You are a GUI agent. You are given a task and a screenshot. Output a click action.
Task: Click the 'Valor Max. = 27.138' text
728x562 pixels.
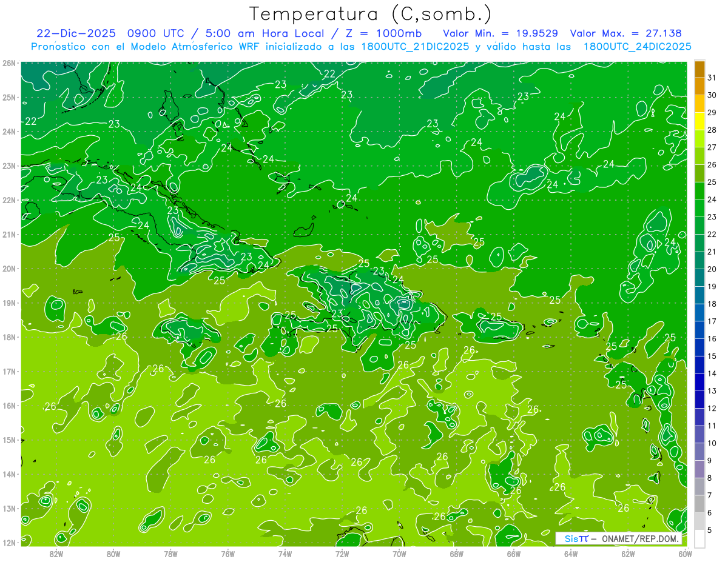tap(625, 33)
